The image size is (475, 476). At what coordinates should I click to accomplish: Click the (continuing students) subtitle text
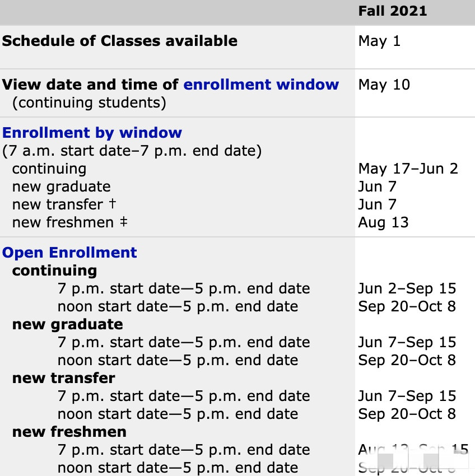pos(89,102)
